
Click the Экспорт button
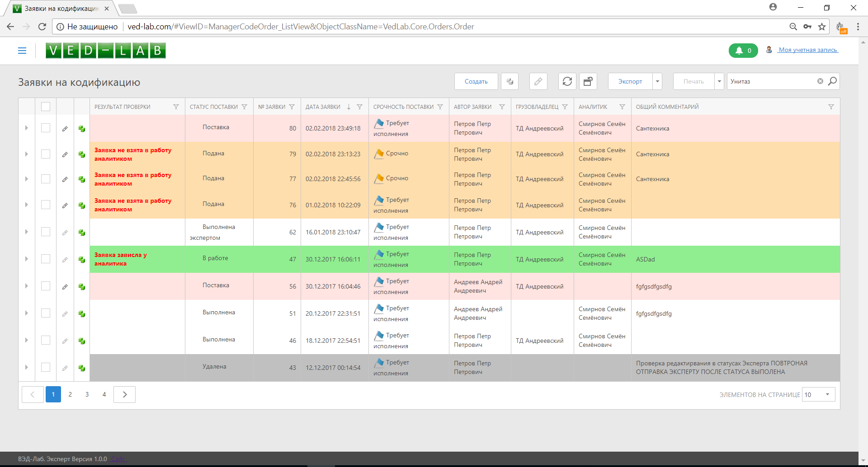coord(630,81)
